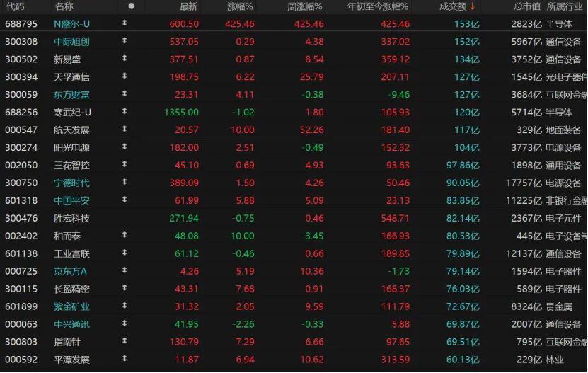Click 周涨幅% column header
The width and height of the screenshot is (588, 373).
(305, 6)
